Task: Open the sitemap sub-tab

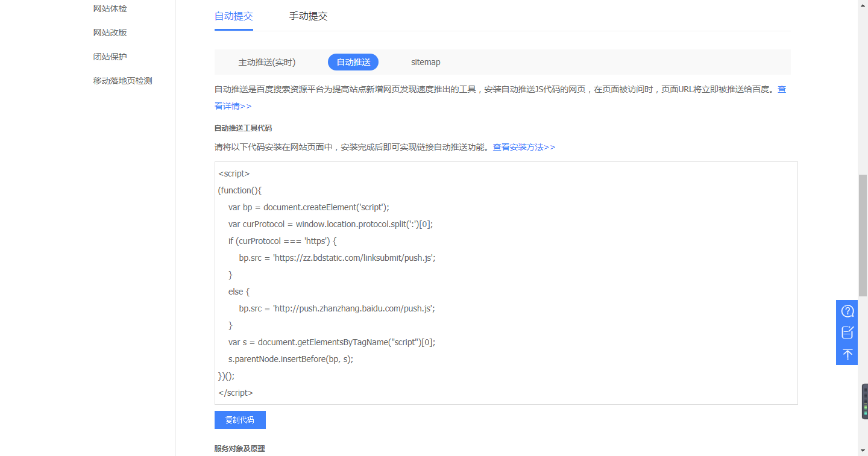Action: 426,62
